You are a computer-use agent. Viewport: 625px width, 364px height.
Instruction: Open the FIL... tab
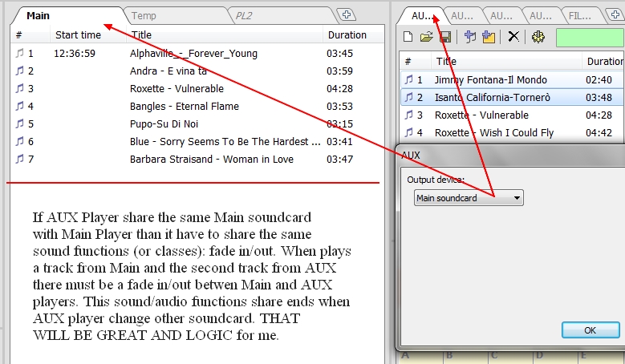click(x=580, y=16)
